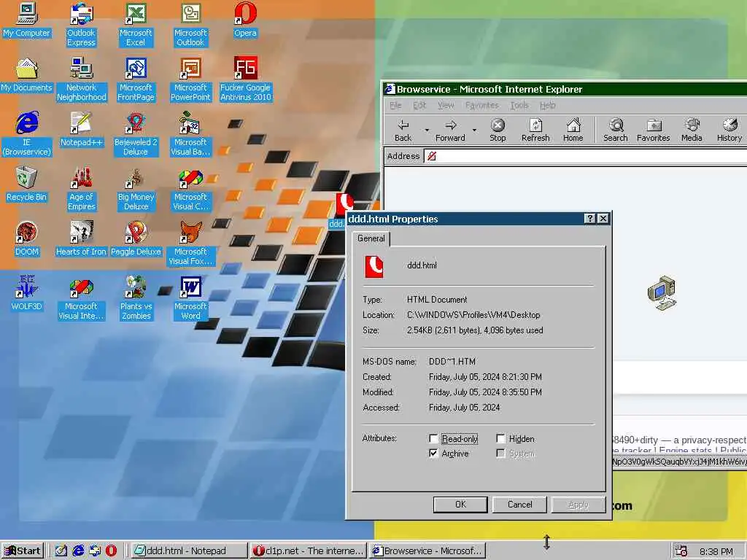Open View menu in Internet Explorer

(x=446, y=105)
